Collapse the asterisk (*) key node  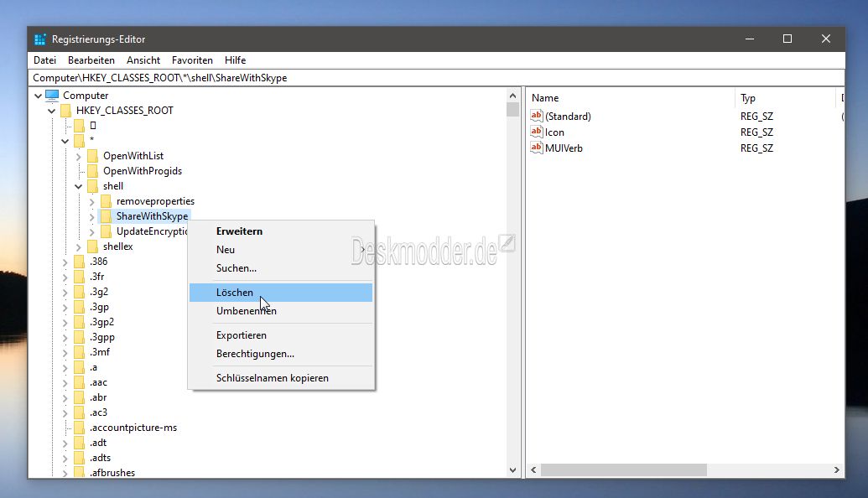pos(65,141)
